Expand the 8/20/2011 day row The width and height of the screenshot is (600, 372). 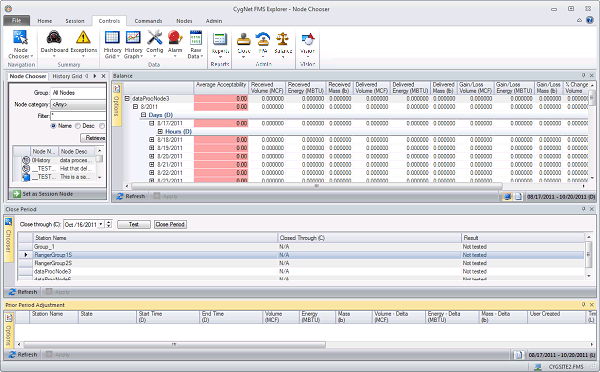[x=152, y=156]
